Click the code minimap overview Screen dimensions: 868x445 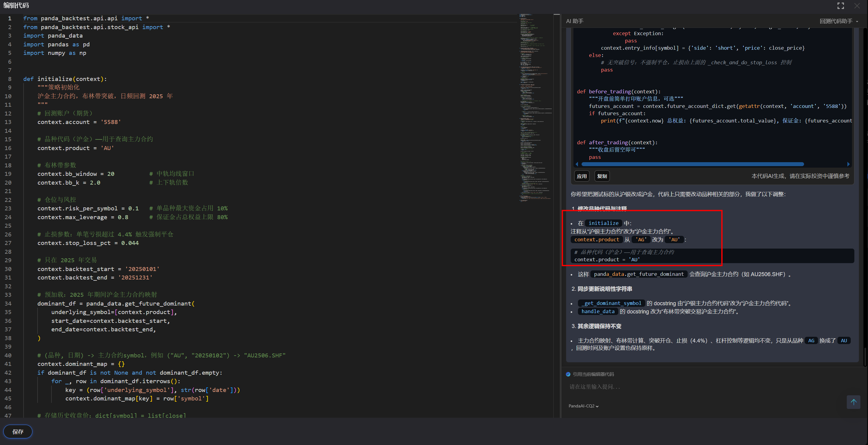536,107
